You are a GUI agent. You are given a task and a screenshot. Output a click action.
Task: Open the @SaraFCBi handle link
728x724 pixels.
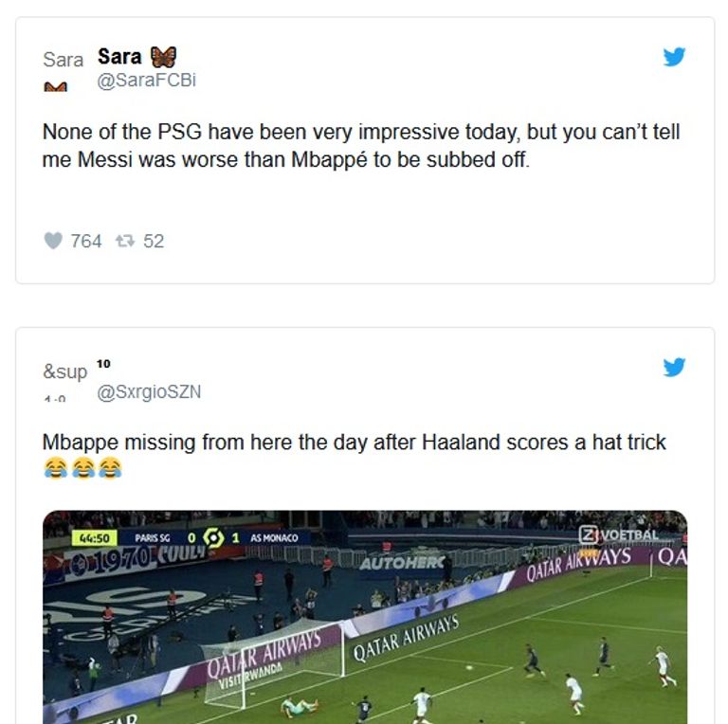pos(146,80)
